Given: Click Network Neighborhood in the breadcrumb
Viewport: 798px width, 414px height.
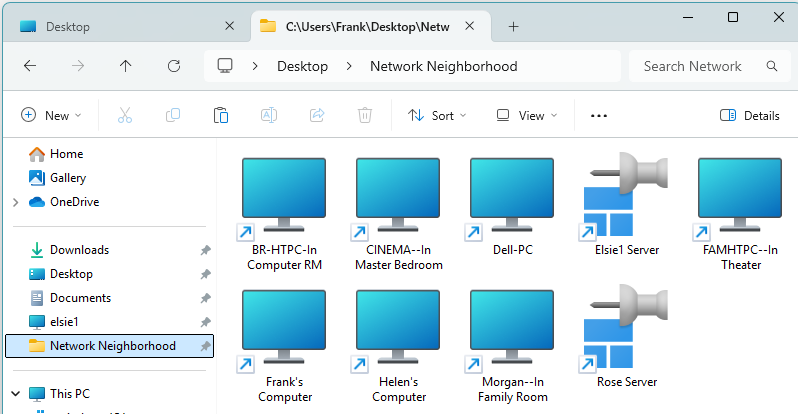Looking at the screenshot, I should click(444, 66).
